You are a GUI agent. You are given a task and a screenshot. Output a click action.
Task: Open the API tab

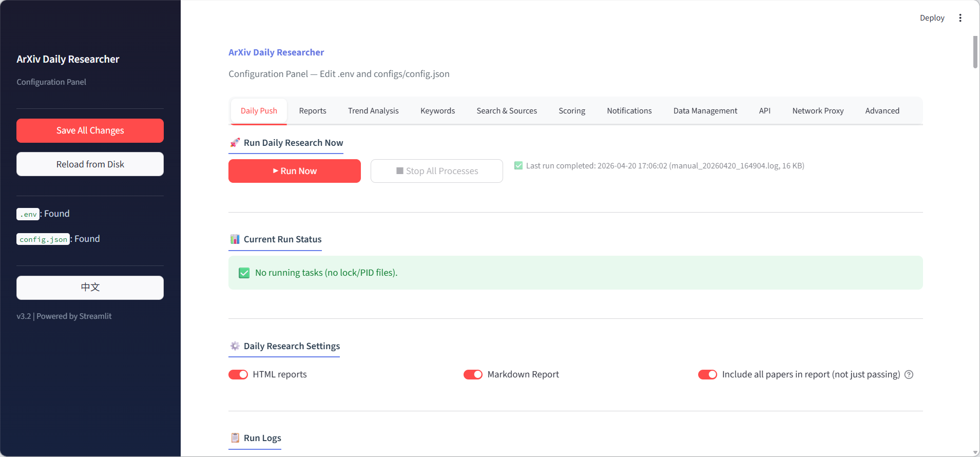click(765, 111)
